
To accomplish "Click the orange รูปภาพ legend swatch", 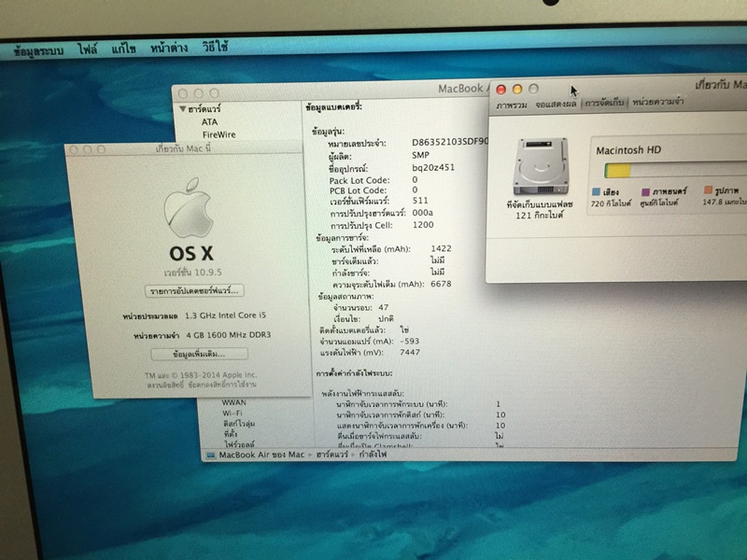I will tap(708, 190).
